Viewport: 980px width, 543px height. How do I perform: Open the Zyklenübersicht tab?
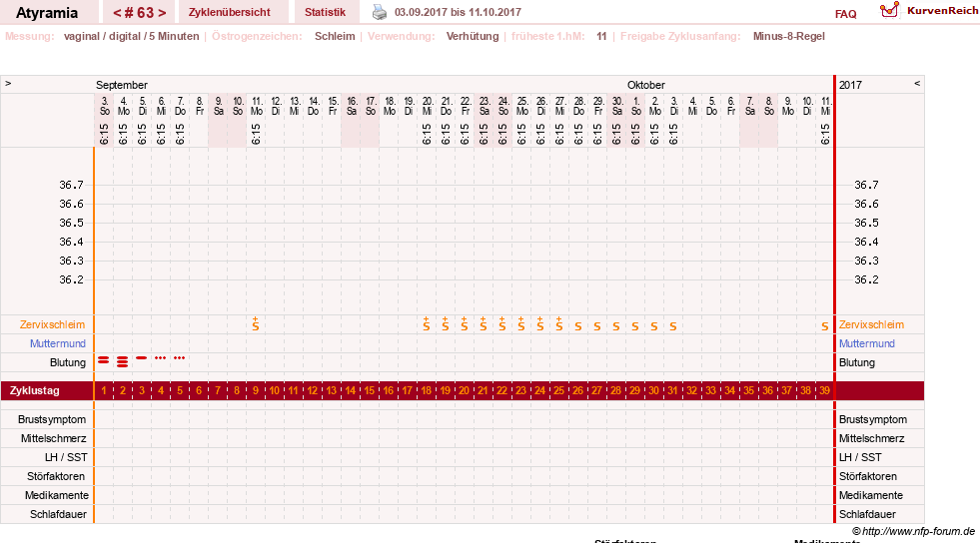click(230, 13)
